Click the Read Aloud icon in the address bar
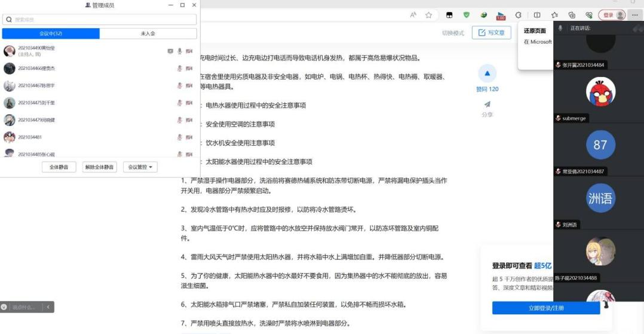The image size is (644, 334). (x=413, y=15)
